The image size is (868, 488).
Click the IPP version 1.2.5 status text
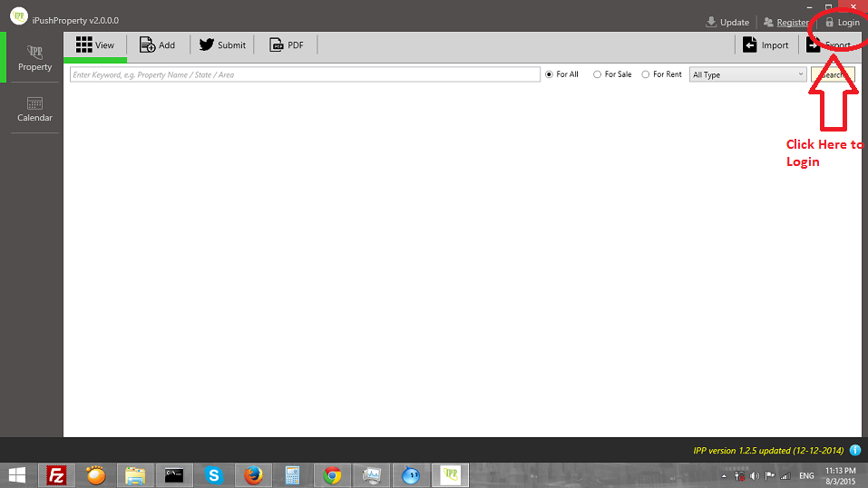pyautogui.click(x=768, y=451)
